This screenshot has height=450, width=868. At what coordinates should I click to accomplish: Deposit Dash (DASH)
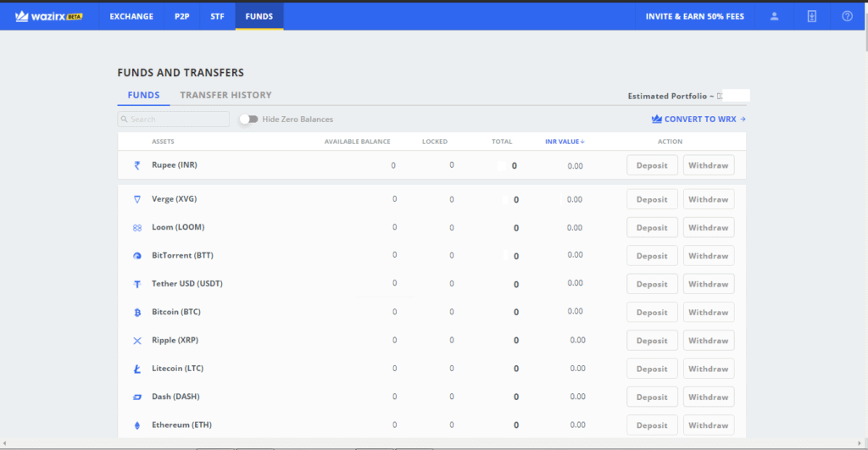pyautogui.click(x=652, y=397)
